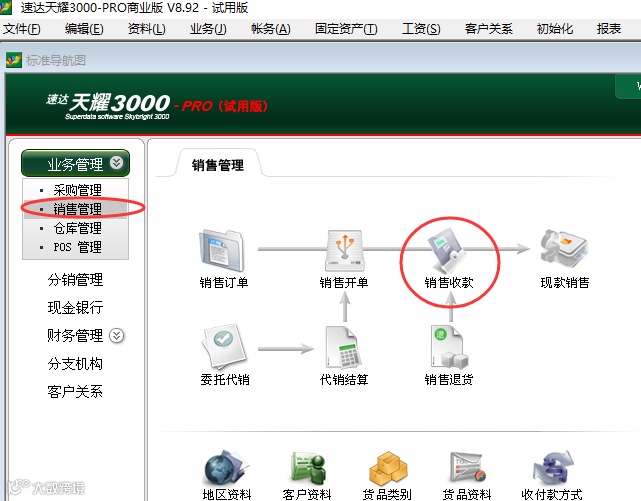Open the 销售开单 icon

344,250
